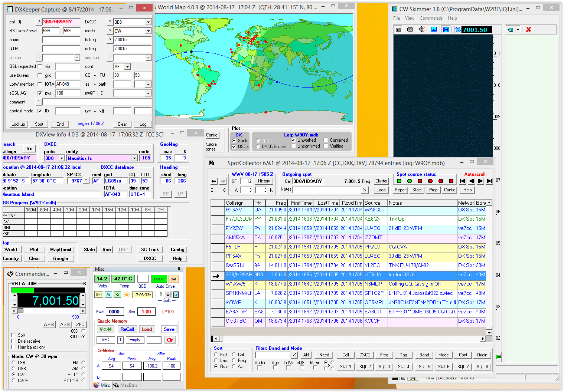The height and width of the screenshot is (392, 564).
Task: Click the DXKeeper Capture title bar icon
Action: pos(10,9)
